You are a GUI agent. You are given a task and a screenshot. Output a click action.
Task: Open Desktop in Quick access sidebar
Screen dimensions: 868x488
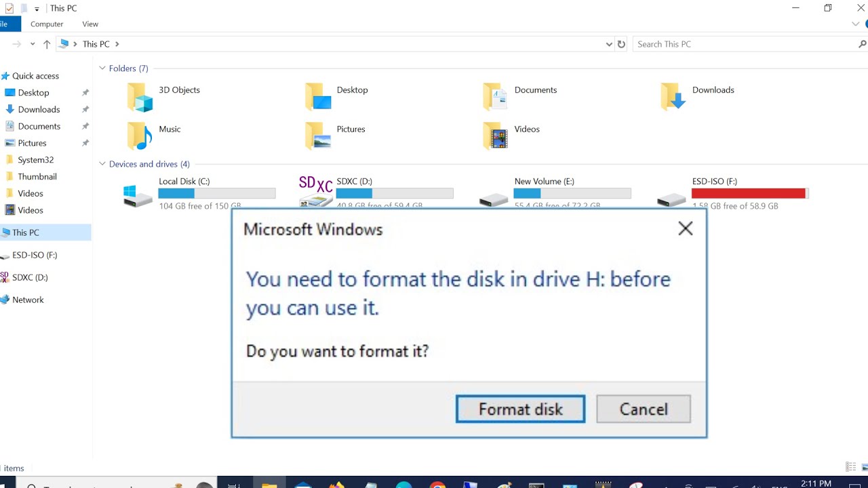pos(33,93)
